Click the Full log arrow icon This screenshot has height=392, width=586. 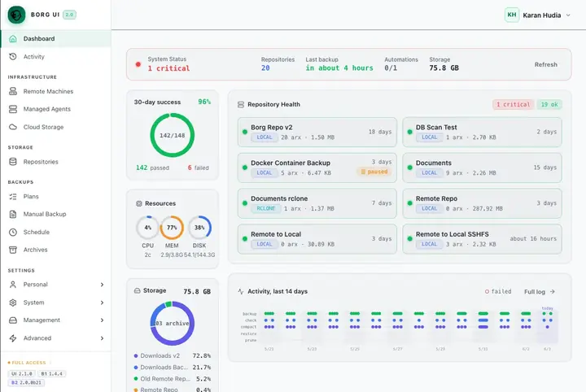coord(553,292)
